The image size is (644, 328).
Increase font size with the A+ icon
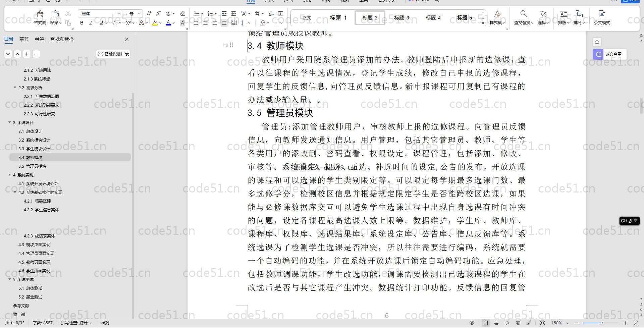149,13
